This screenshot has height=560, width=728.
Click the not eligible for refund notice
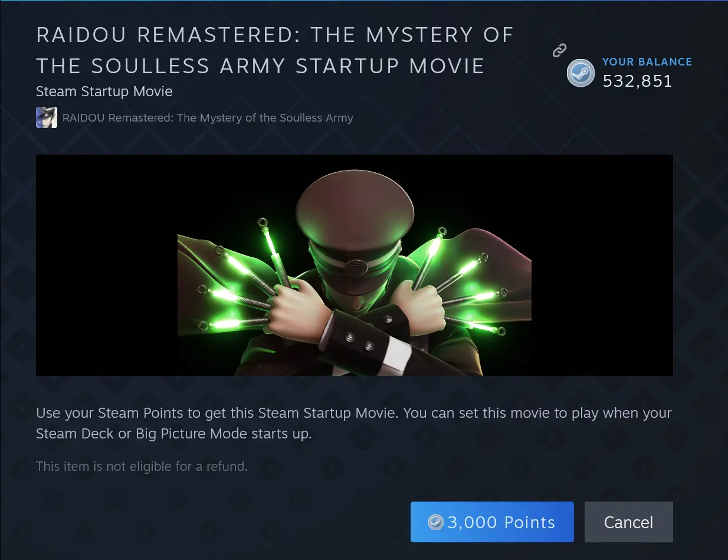pyautogui.click(x=142, y=466)
